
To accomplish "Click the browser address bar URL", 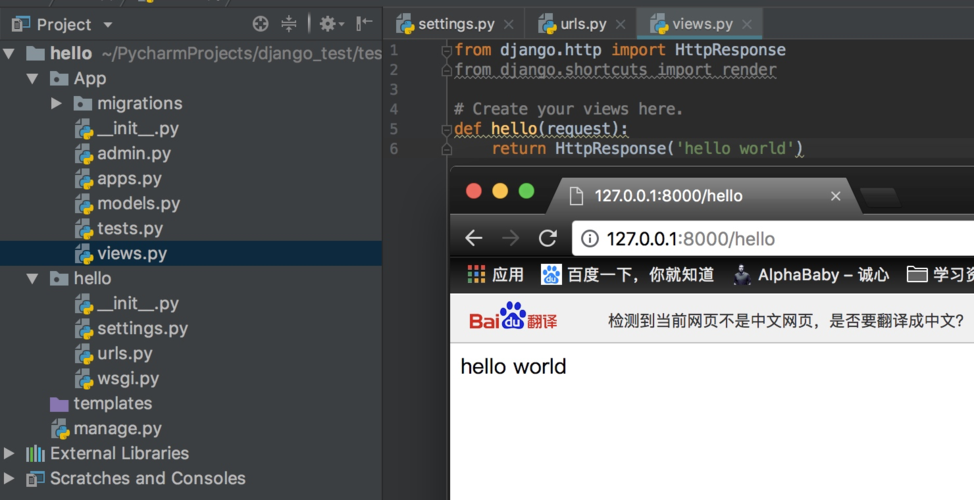I will tap(691, 239).
